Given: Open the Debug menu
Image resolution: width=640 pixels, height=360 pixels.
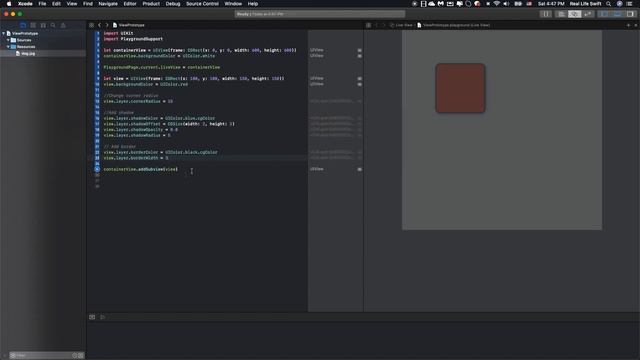Looking at the screenshot, I should [x=173, y=4].
